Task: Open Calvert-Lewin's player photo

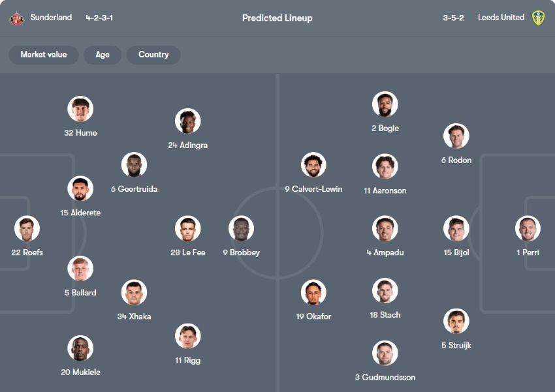Action: pyautogui.click(x=313, y=165)
